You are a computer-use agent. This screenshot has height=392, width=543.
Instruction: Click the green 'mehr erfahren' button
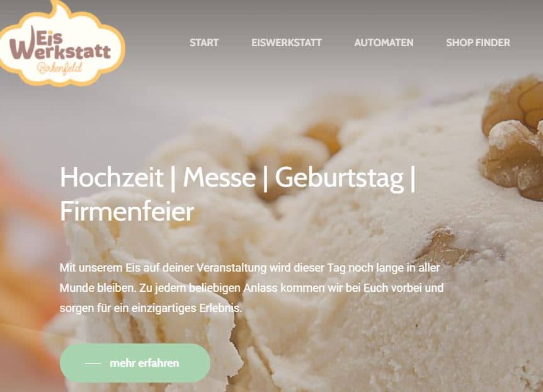click(x=135, y=363)
